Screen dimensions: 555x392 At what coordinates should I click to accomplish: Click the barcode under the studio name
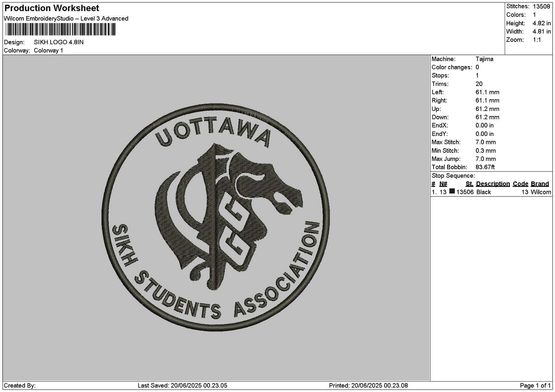(x=60, y=30)
